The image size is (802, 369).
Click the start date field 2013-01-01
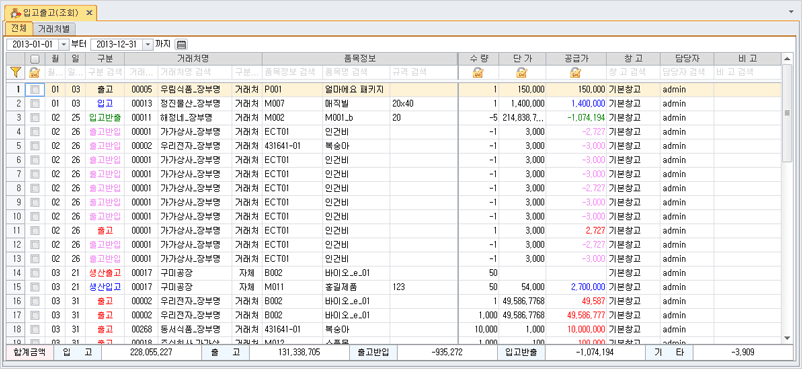coord(32,45)
